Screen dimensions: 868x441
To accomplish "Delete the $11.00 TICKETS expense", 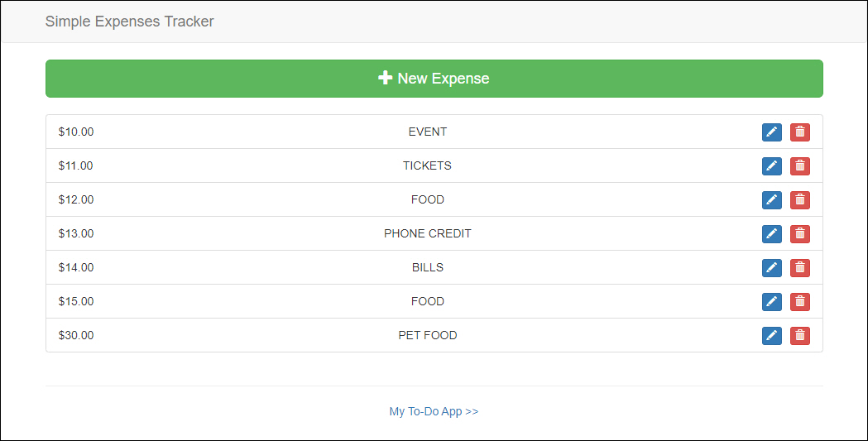I will [x=800, y=166].
